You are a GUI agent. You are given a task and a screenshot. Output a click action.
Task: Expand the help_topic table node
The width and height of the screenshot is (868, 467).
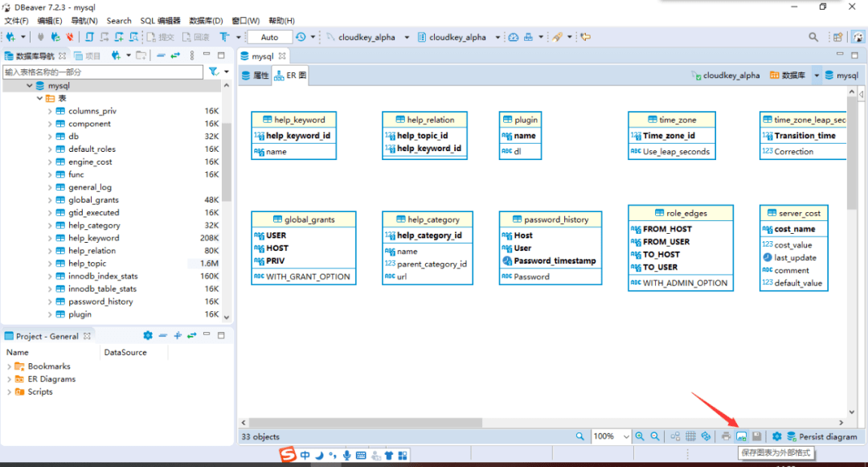(x=50, y=264)
